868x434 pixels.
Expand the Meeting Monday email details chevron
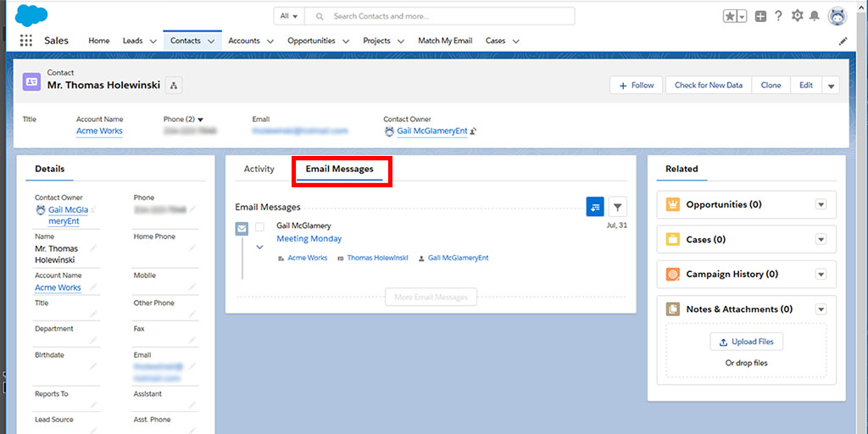[x=259, y=247]
